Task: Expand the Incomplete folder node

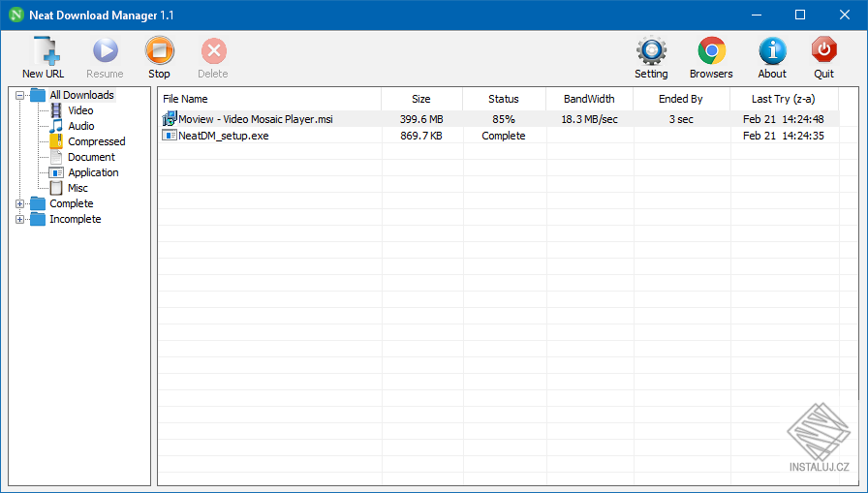Action: click(x=20, y=219)
